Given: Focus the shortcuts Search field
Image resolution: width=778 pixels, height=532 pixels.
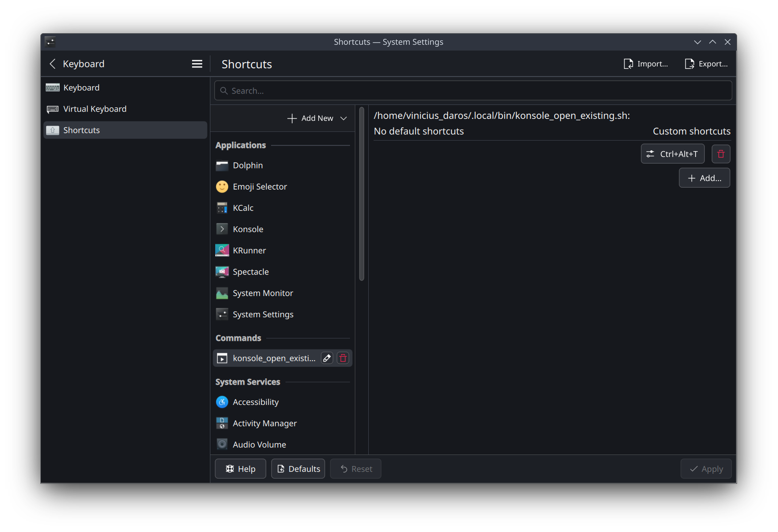Looking at the screenshot, I should click(473, 91).
